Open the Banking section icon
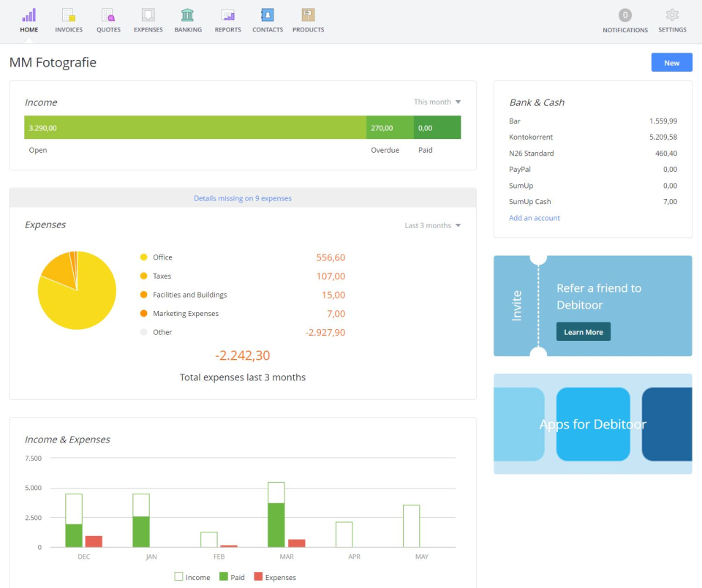The width and height of the screenshot is (702, 588). [x=188, y=15]
